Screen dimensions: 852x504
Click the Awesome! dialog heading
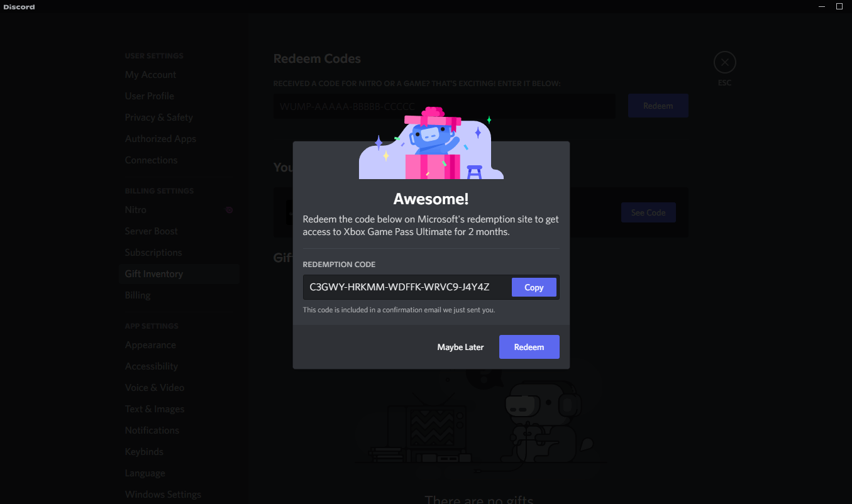click(431, 199)
